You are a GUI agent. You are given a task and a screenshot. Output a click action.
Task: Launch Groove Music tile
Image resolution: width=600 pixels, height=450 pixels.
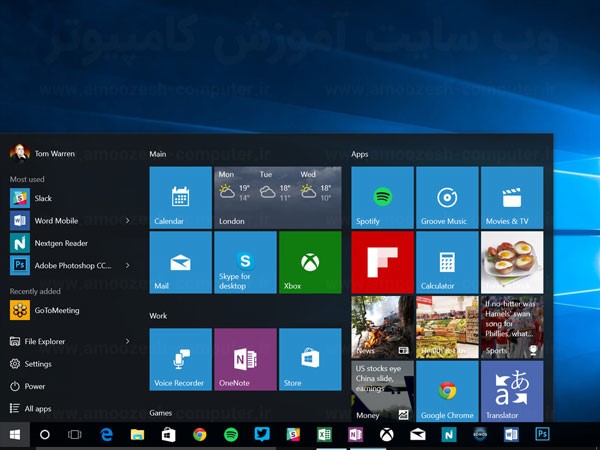(447, 197)
